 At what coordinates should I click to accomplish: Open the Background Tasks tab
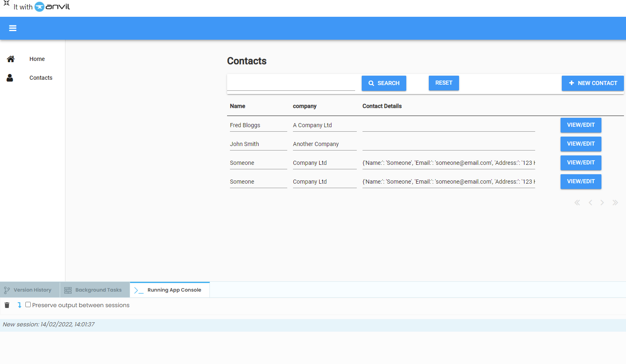[95, 290]
